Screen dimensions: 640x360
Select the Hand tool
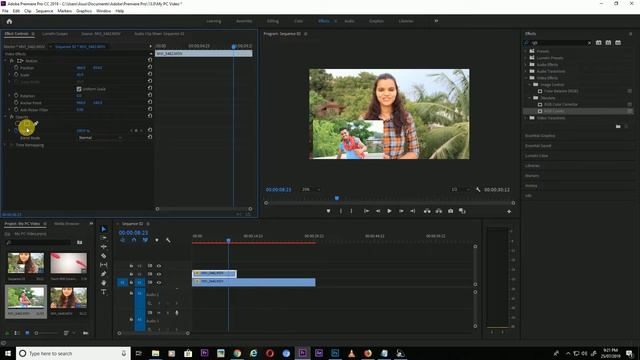point(104,283)
